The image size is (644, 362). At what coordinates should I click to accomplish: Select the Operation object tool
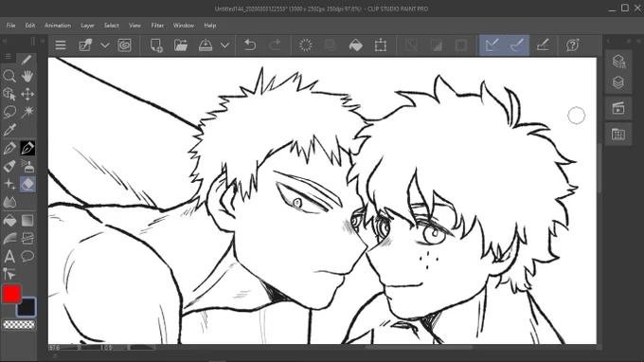[9, 94]
